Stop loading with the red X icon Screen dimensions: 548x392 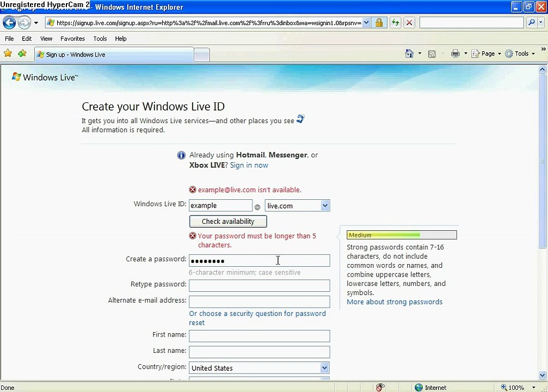pyautogui.click(x=409, y=23)
